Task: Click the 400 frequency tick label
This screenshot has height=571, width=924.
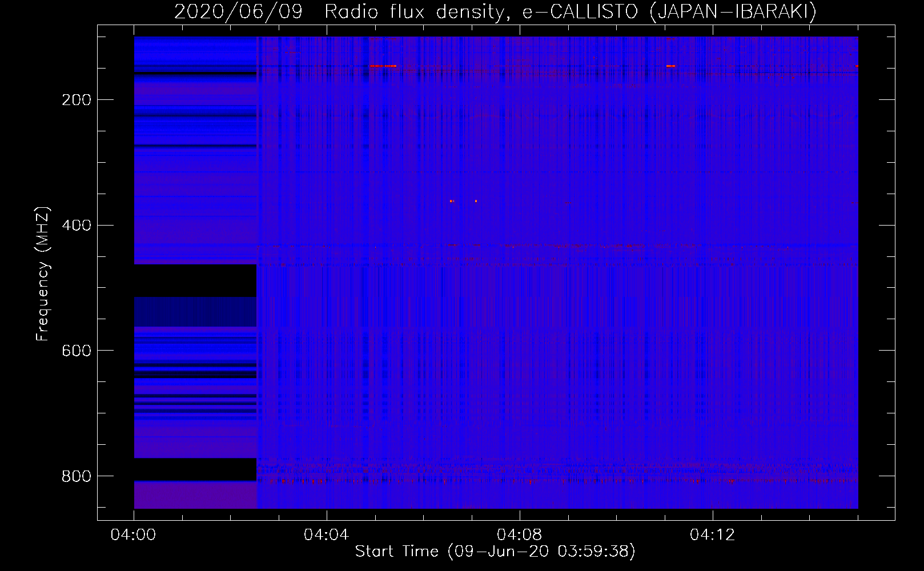Action: click(77, 226)
